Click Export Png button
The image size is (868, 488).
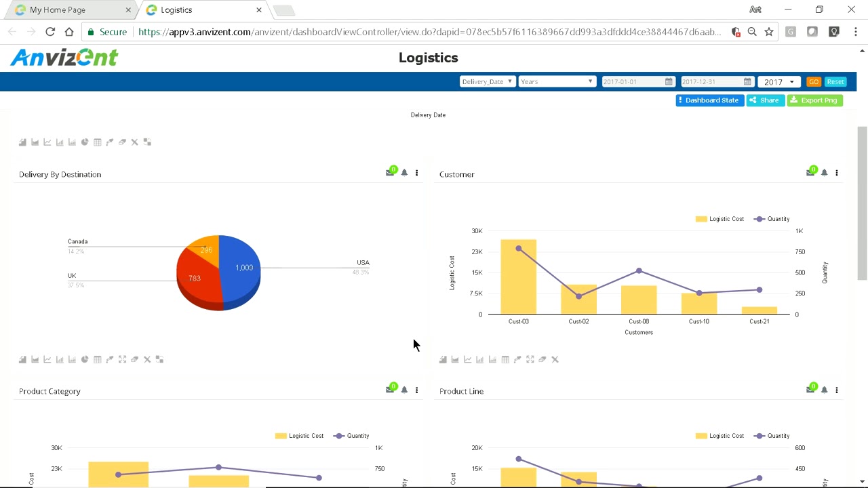[814, 100]
